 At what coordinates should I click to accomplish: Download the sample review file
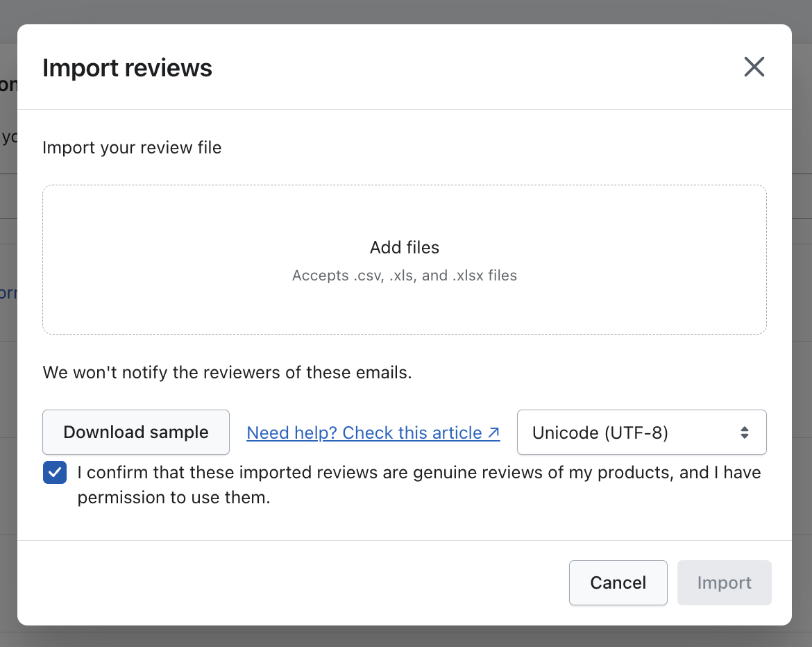pyautogui.click(x=136, y=432)
